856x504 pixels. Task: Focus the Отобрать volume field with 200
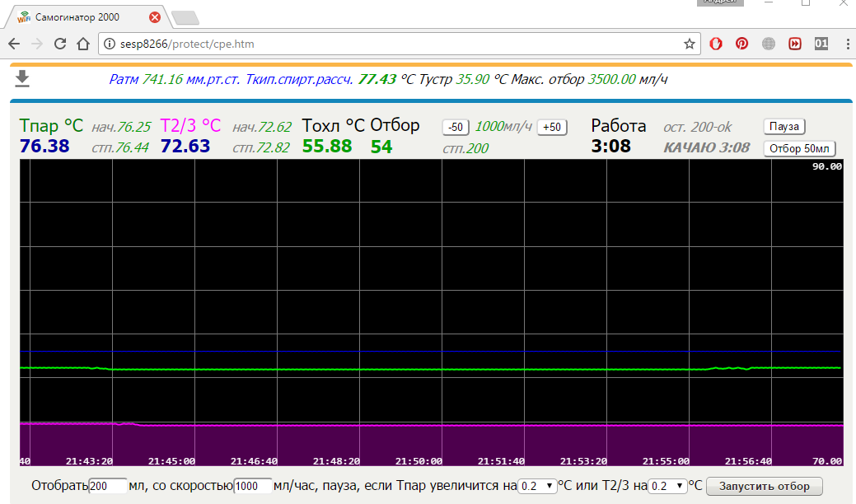(108, 486)
